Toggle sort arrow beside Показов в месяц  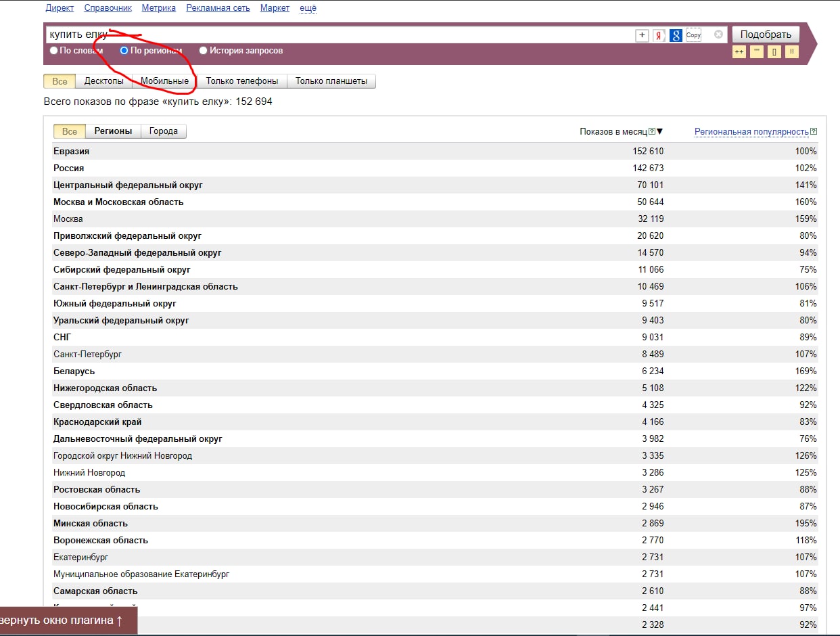[660, 131]
